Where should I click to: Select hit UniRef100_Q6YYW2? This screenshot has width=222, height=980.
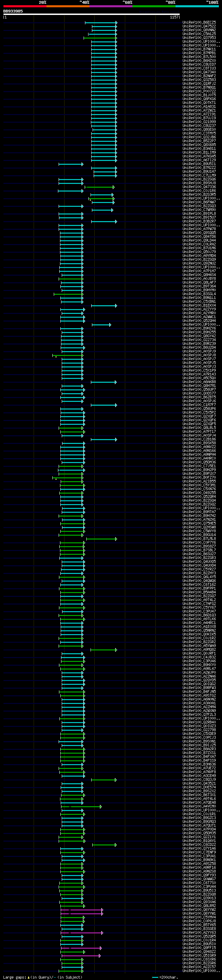(x=199, y=910)
